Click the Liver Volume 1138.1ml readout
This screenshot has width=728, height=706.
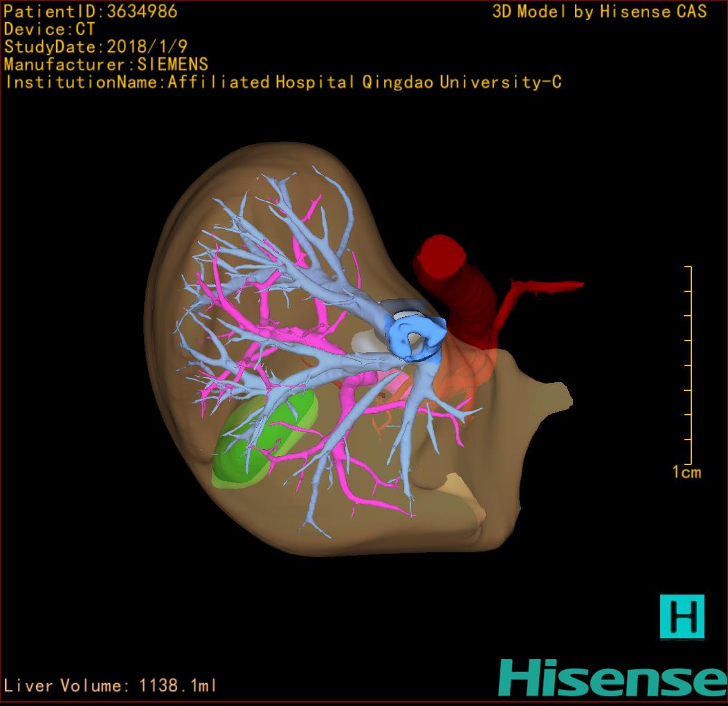point(111,686)
